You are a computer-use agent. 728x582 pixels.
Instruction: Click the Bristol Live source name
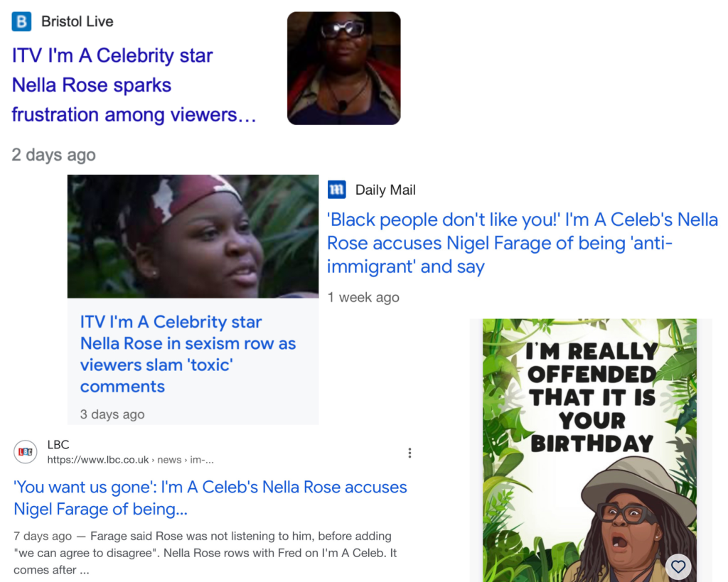(x=77, y=21)
